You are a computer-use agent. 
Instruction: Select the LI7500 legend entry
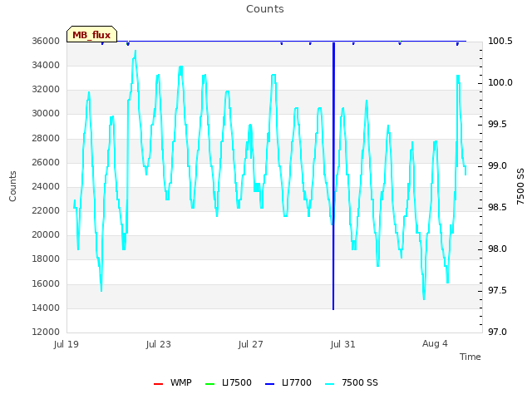pos(229,382)
